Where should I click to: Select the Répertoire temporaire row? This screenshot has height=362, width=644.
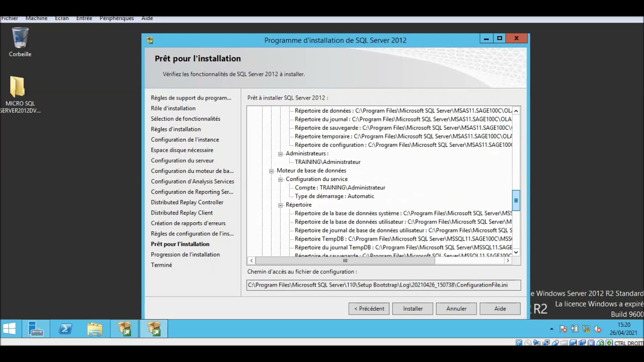click(x=404, y=136)
